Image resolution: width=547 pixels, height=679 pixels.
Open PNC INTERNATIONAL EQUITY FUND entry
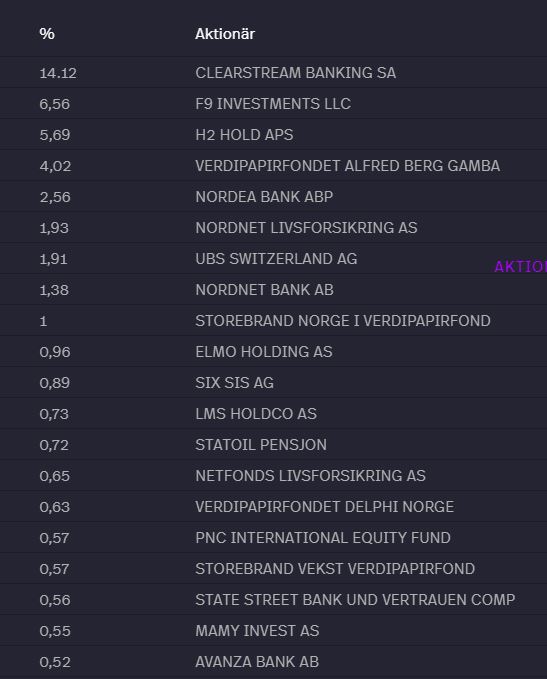tap(323, 538)
